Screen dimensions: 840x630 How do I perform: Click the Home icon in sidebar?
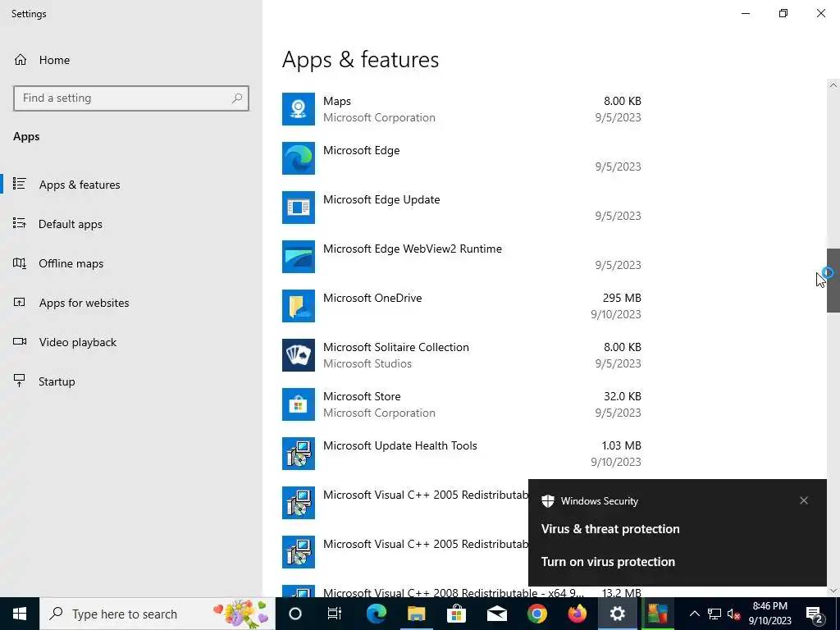[21, 59]
